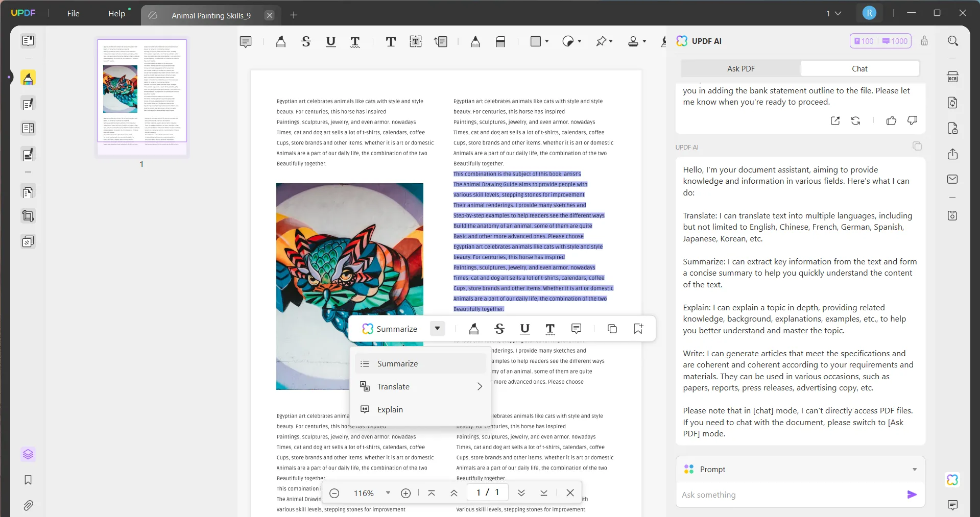
Task: Expand the Summarize dropdown arrow
Action: click(437, 329)
